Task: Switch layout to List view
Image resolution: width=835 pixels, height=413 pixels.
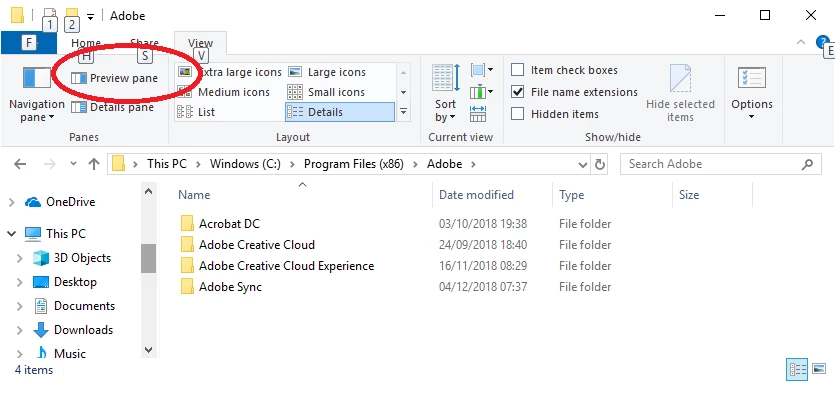Action: (x=196, y=112)
